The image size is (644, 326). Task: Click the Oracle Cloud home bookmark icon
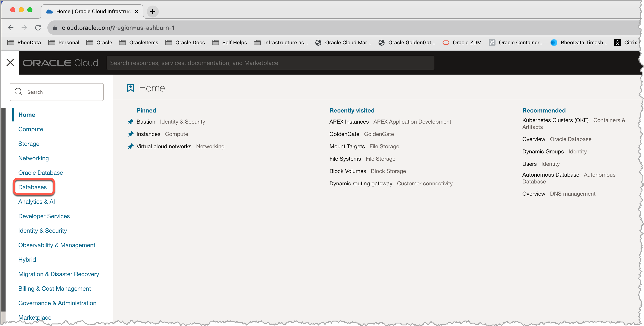(130, 88)
